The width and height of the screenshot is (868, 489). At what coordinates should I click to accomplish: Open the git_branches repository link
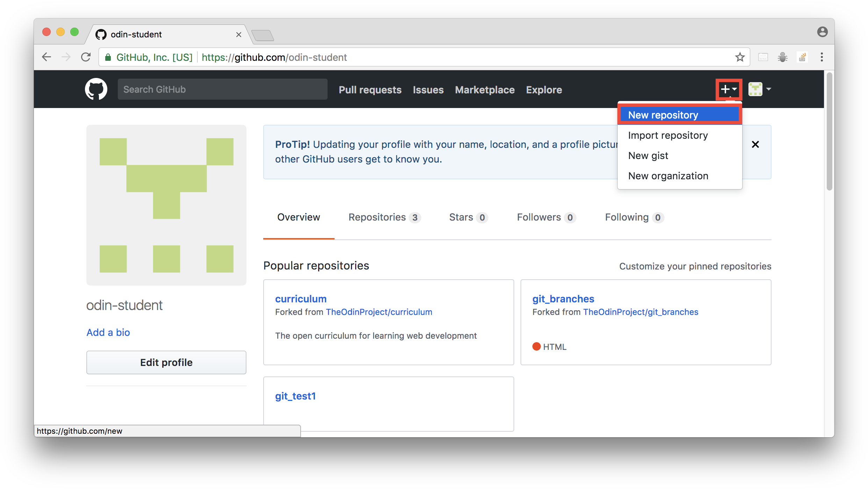click(563, 299)
